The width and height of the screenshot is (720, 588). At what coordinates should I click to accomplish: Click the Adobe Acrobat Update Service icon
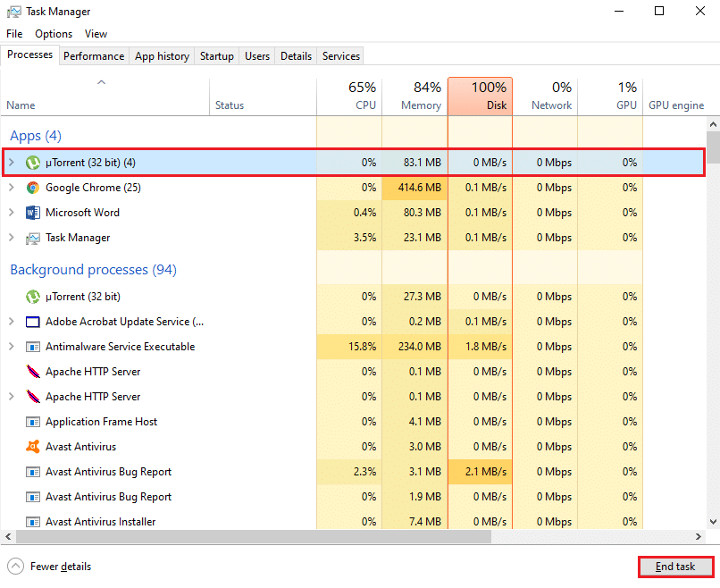coord(33,321)
